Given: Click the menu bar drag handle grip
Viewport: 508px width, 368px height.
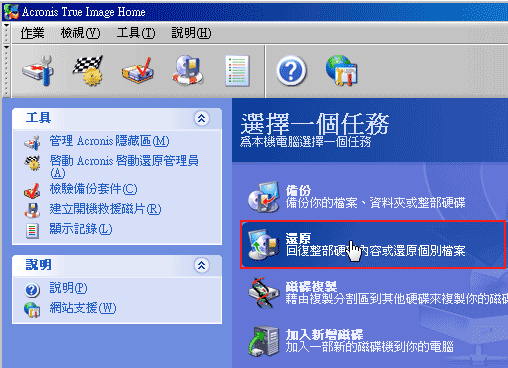Looking at the screenshot, I should pos(7,33).
